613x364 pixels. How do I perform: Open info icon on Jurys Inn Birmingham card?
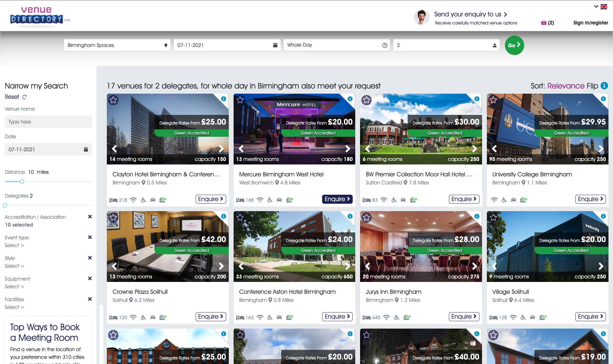point(477,216)
